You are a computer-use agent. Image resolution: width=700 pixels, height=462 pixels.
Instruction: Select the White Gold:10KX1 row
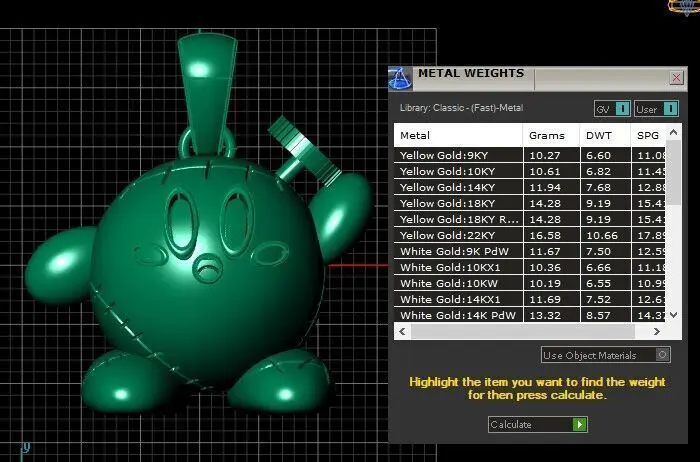click(530, 267)
